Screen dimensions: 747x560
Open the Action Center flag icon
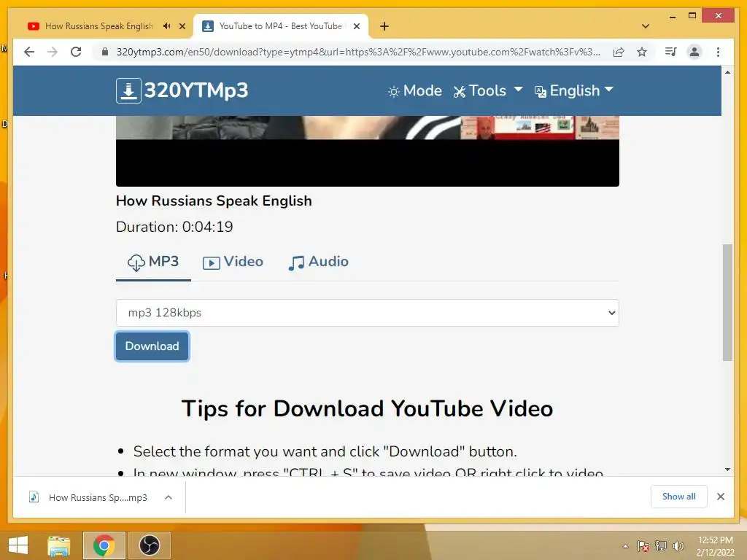[x=643, y=546]
